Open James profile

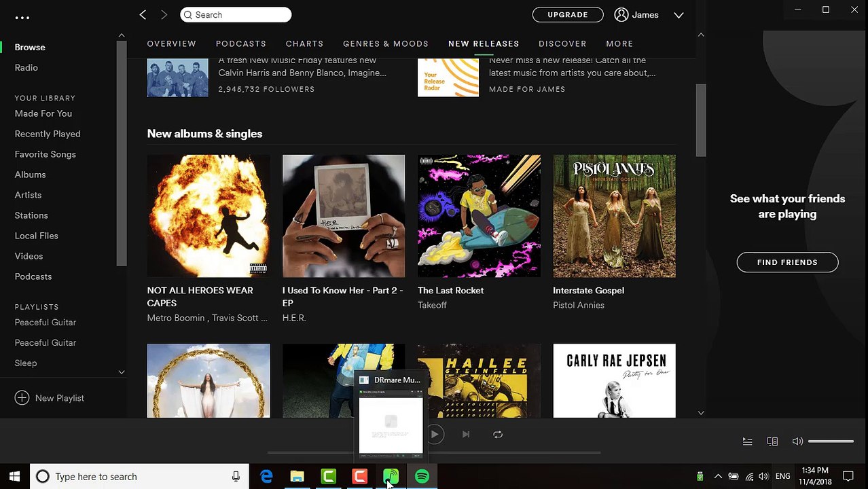click(x=636, y=14)
